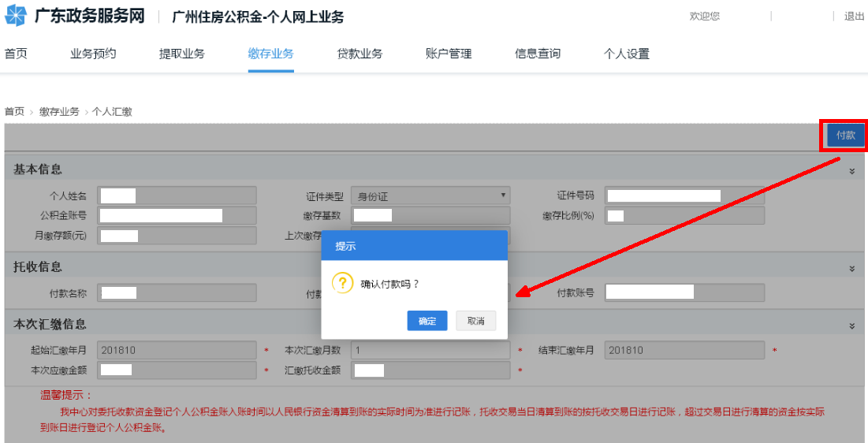Select the 缴存业务 tab

(x=270, y=54)
